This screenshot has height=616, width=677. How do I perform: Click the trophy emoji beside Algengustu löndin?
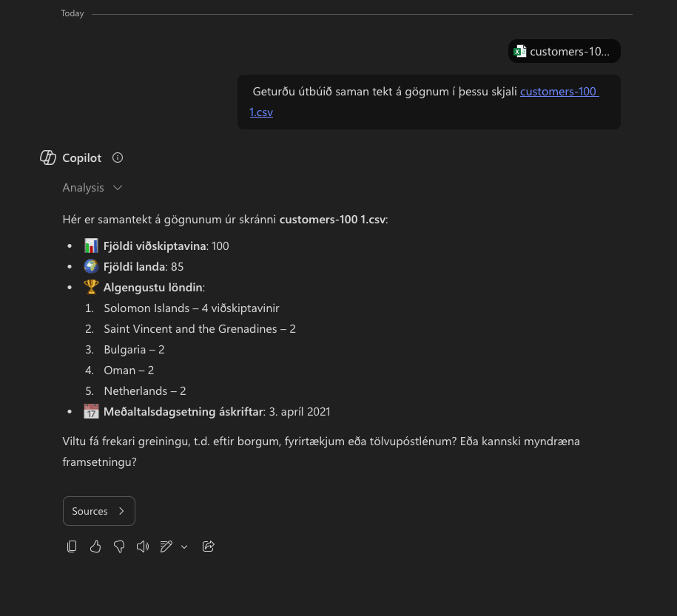tap(91, 286)
